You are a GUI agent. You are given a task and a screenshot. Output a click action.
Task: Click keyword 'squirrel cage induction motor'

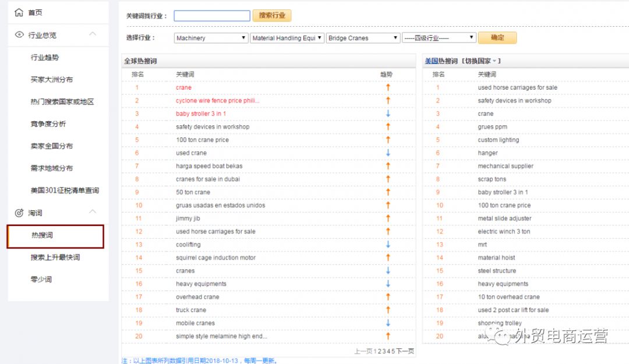point(215,257)
